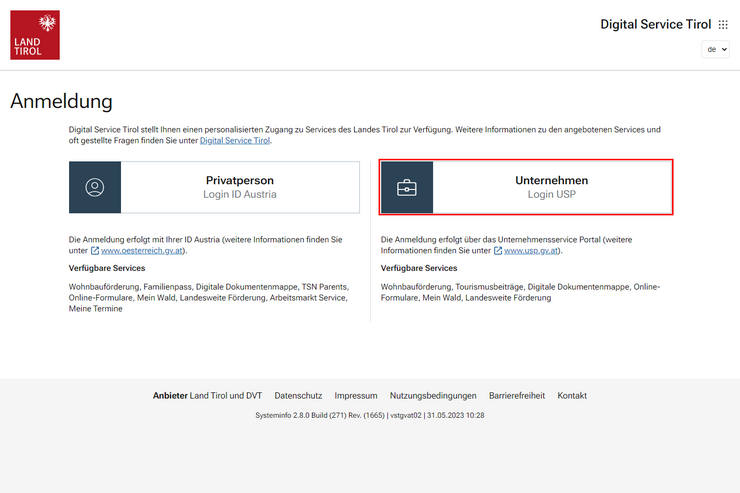Open Impressum in the footer
Viewport: 740px width, 493px height.
[356, 396]
